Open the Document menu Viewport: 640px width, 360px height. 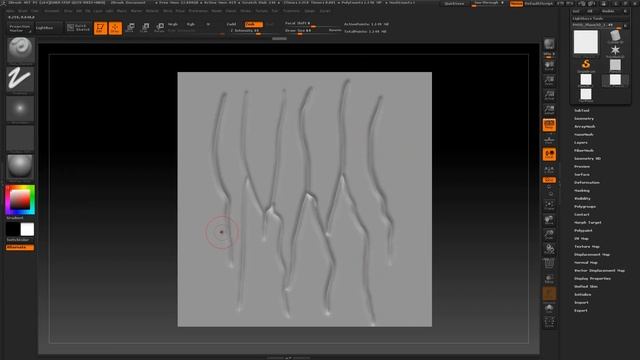click(52, 11)
